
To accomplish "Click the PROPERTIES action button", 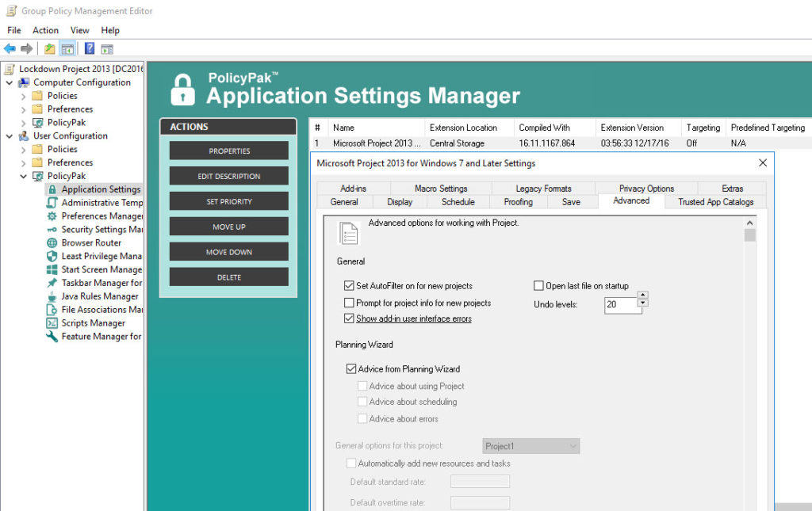I will [x=229, y=151].
